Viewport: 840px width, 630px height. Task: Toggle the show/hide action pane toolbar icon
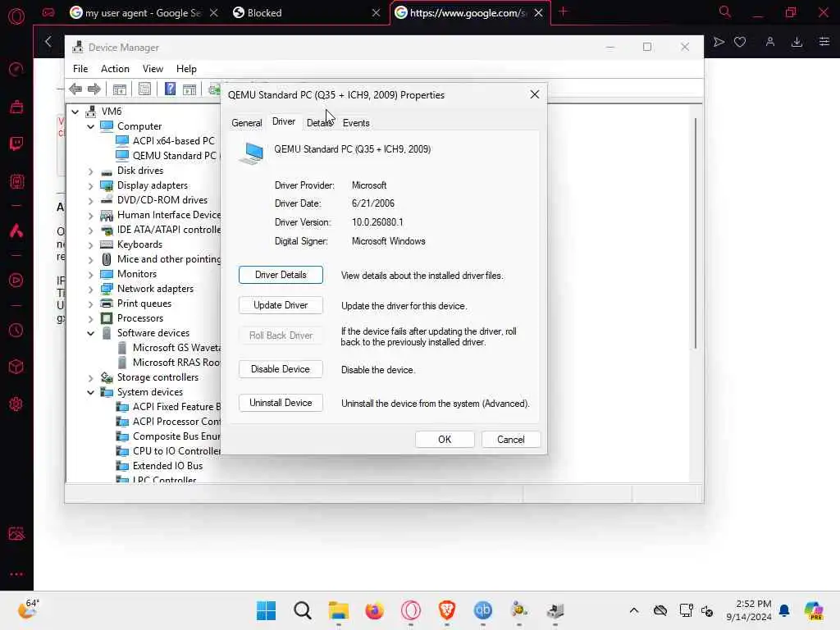coord(189,89)
